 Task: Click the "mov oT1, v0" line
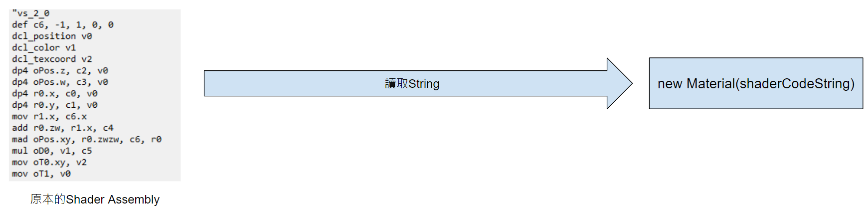[41, 174]
